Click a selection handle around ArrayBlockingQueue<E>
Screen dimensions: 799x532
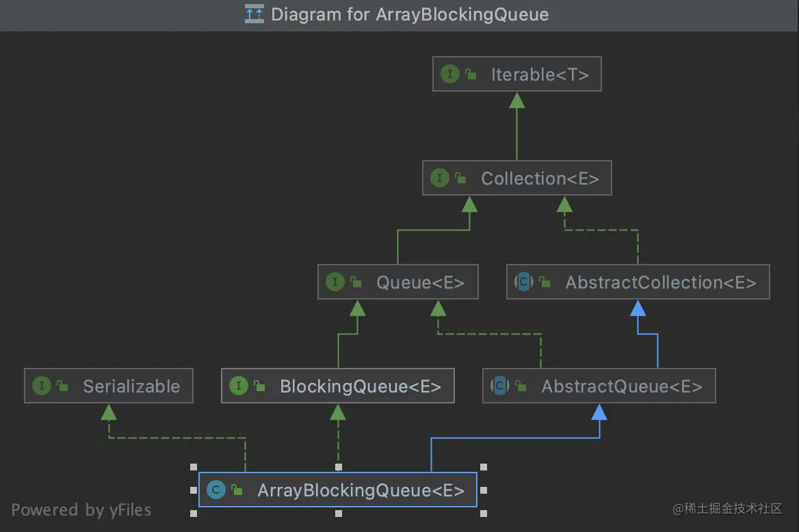click(x=194, y=468)
